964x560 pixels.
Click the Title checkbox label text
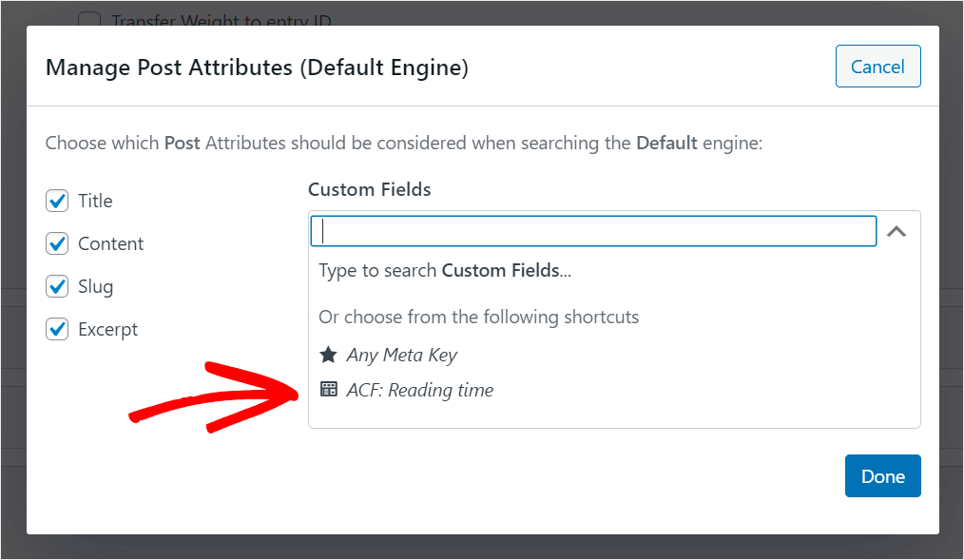(95, 201)
